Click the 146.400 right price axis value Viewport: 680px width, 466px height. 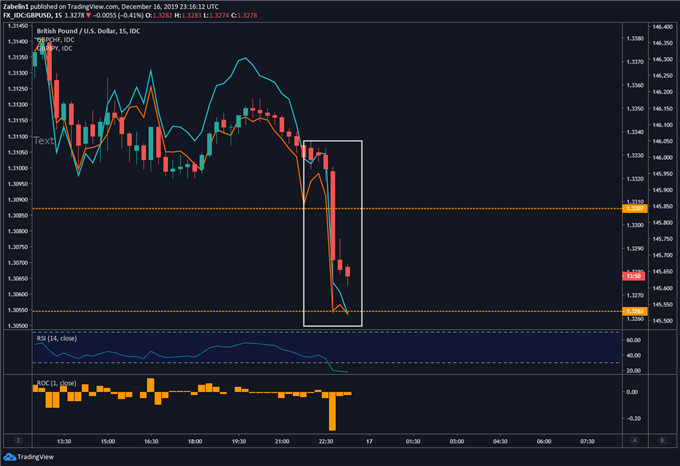(x=663, y=27)
